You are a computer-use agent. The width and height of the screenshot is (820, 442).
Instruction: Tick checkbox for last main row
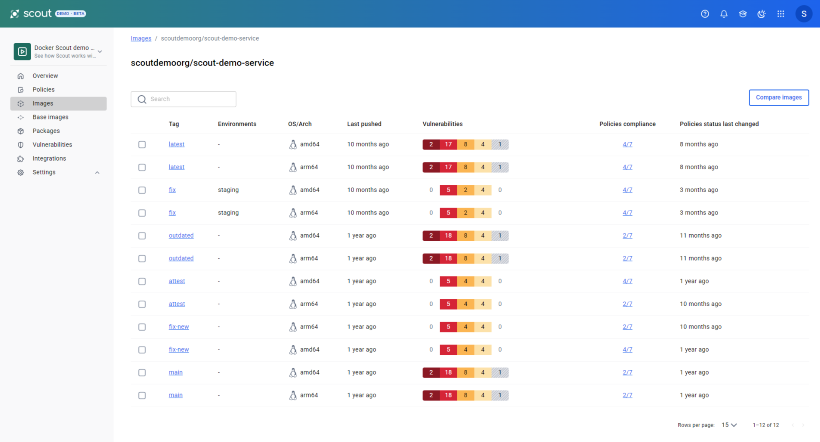click(x=142, y=395)
